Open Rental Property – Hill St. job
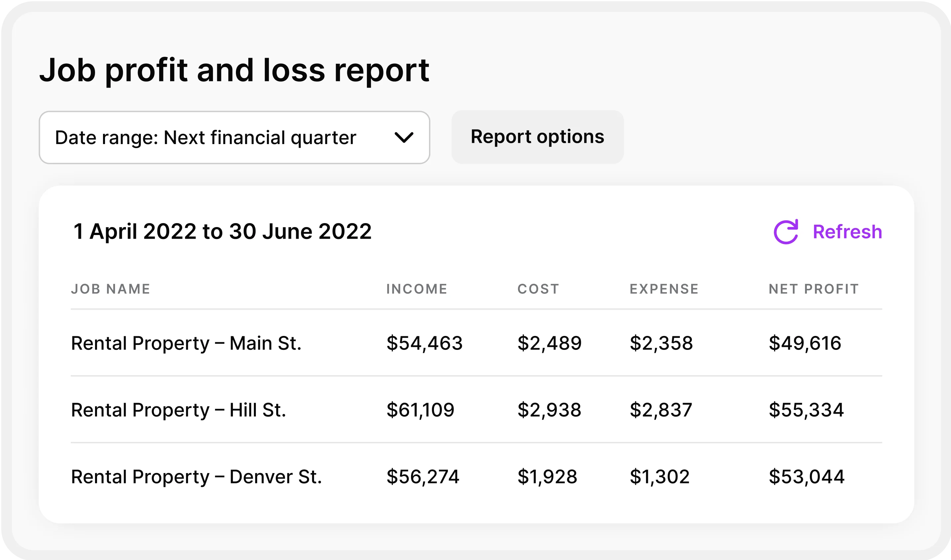The image size is (951, 560). [x=178, y=410]
